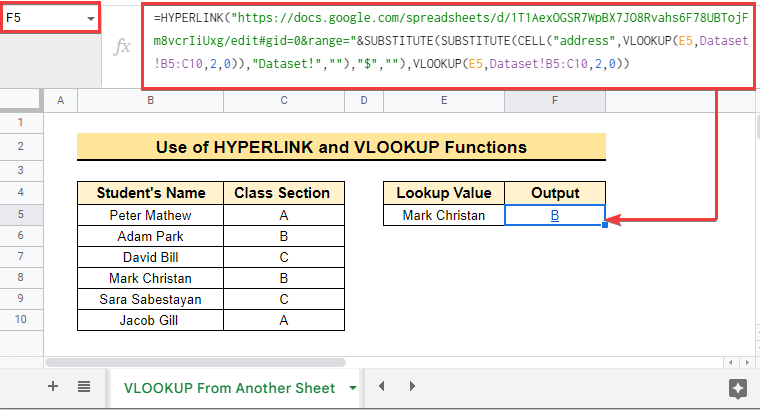Click the select-all corner box
This screenshot has height=410, width=760.
(20, 100)
